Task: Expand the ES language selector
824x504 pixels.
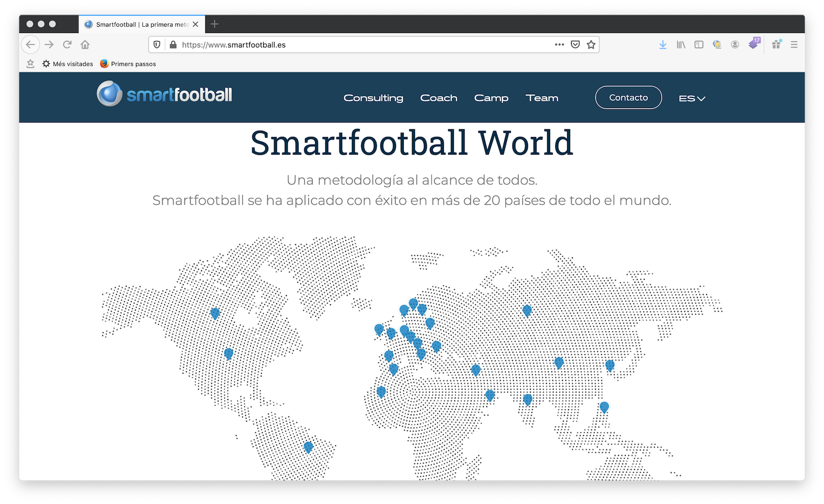Action: coord(692,98)
